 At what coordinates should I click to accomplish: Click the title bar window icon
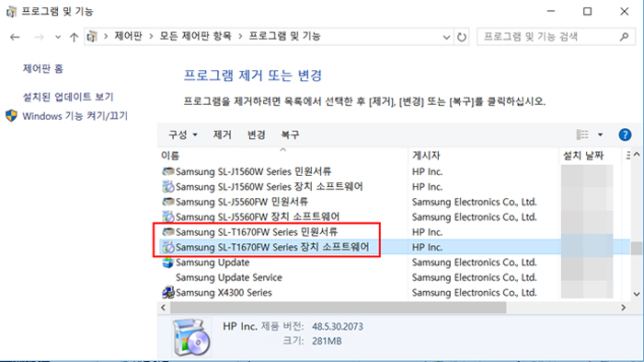pyautogui.click(x=11, y=12)
